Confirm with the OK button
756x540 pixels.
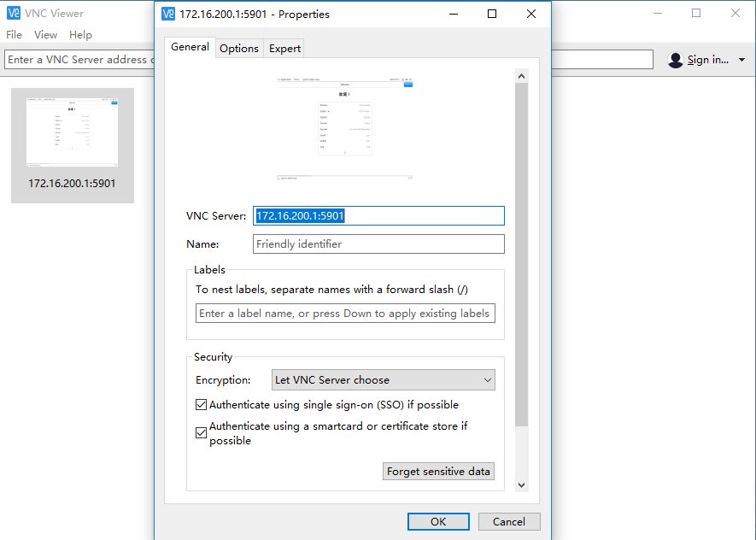point(437,521)
